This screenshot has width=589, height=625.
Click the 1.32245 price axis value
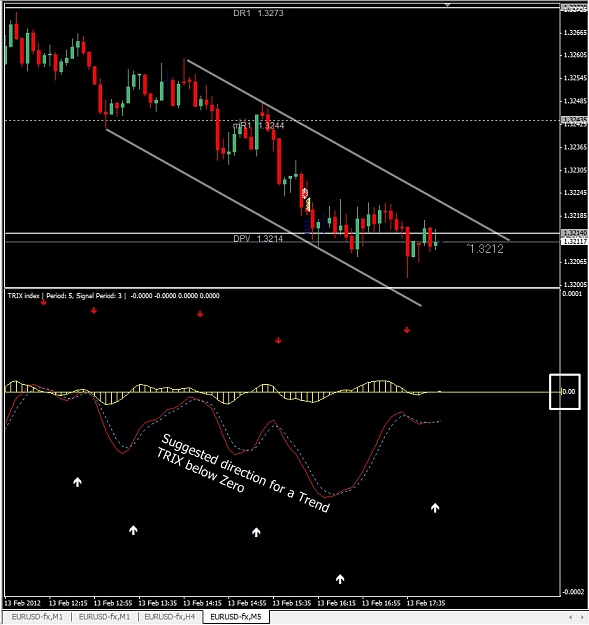point(575,193)
